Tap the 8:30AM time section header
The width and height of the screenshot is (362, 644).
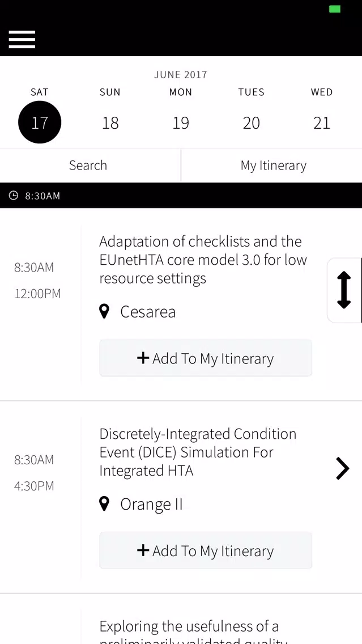(181, 196)
